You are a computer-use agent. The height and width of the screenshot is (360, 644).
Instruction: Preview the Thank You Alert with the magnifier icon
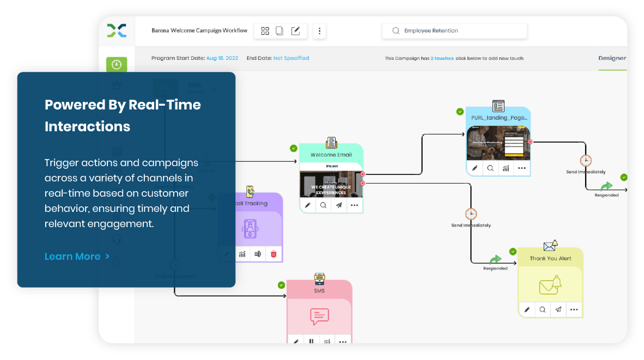[543, 309]
